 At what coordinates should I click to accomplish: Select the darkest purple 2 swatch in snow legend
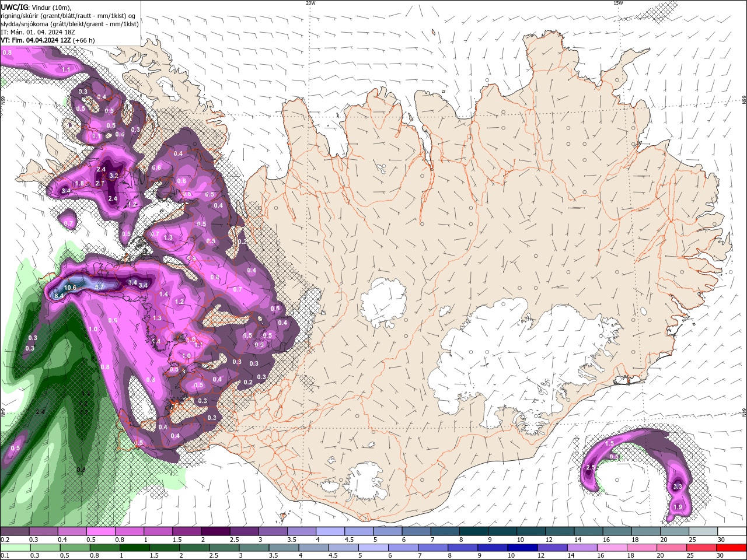tap(215, 531)
